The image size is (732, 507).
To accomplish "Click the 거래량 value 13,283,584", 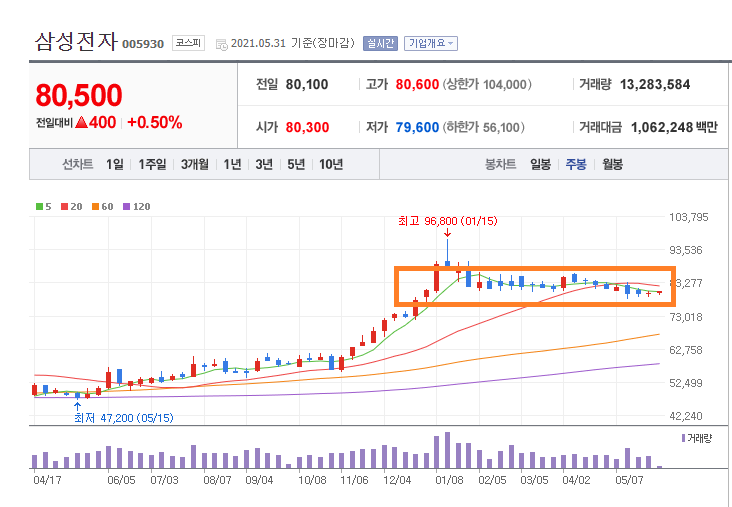I will pos(655,84).
